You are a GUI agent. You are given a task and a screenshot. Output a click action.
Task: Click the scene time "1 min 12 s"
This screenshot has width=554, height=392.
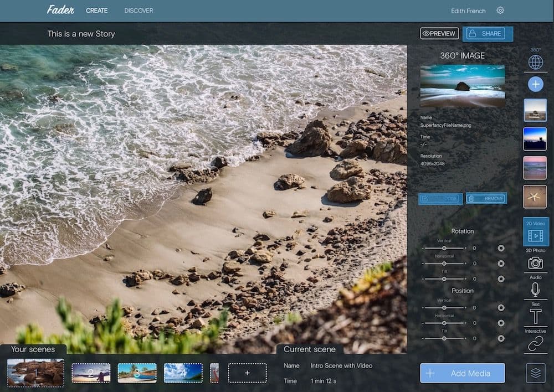pos(324,381)
